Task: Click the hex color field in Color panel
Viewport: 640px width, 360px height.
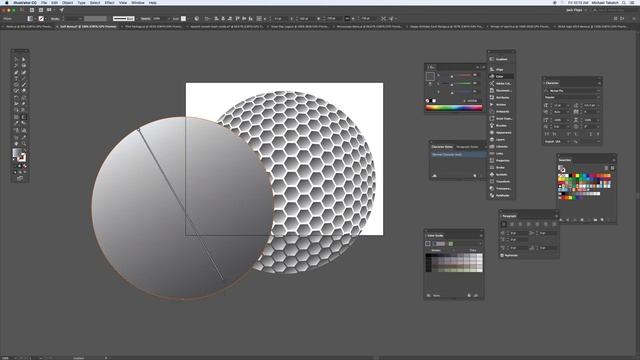Action: (472, 100)
